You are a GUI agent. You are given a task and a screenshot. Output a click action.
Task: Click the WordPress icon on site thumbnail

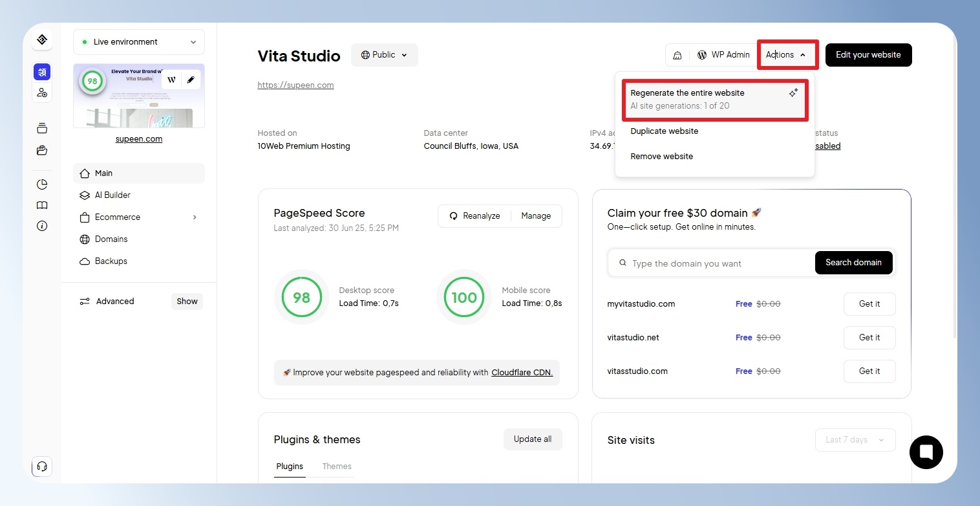[171, 80]
